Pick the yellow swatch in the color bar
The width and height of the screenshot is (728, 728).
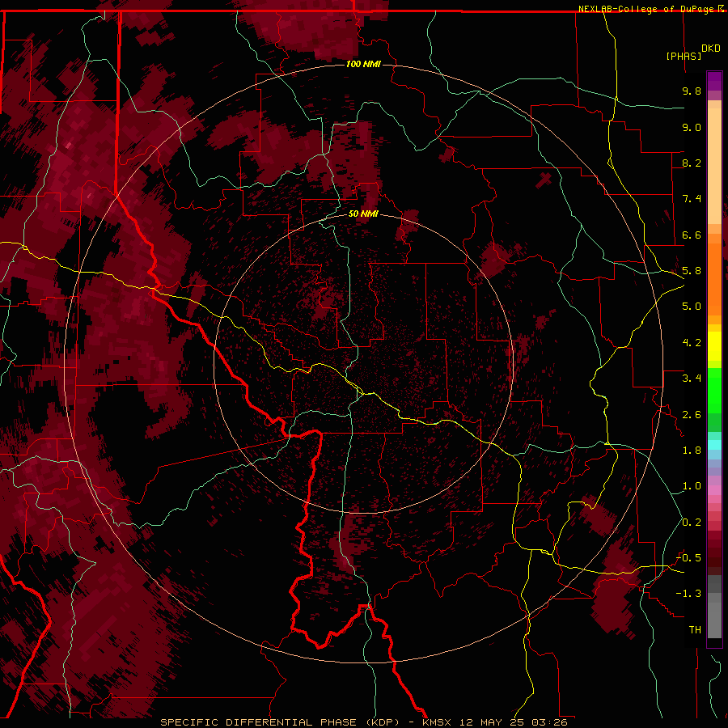pos(714,346)
